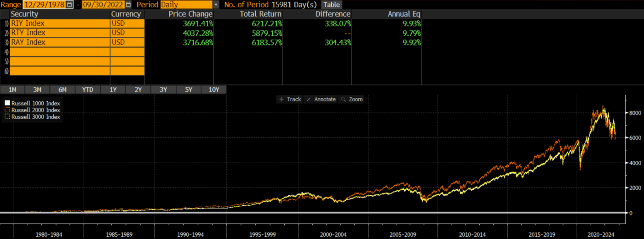Image resolution: width=644 pixels, height=239 pixels.
Task: Choose the 5Y time range tab
Action: pyautogui.click(x=189, y=90)
